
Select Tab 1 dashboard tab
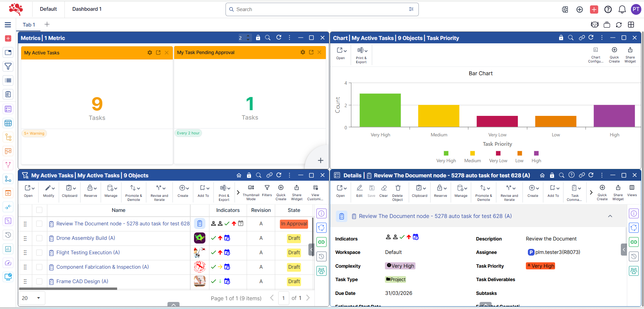[x=29, y=25]
